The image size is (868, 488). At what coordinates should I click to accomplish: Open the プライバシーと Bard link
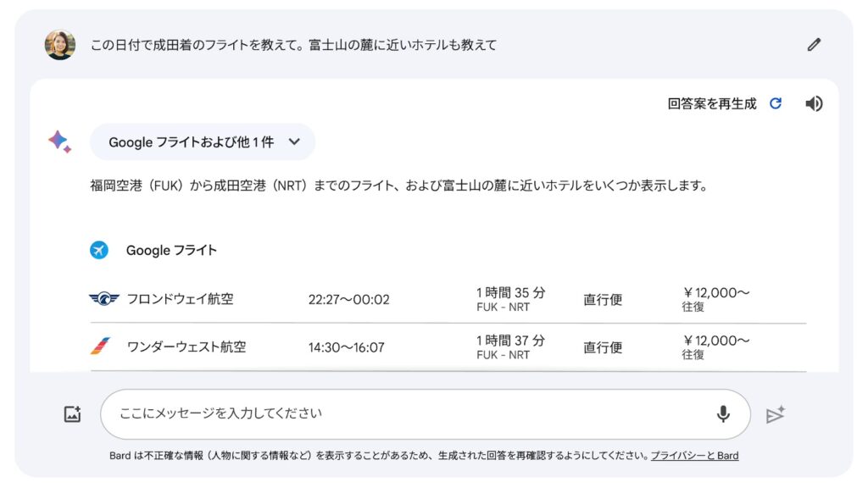pos(695,456)
